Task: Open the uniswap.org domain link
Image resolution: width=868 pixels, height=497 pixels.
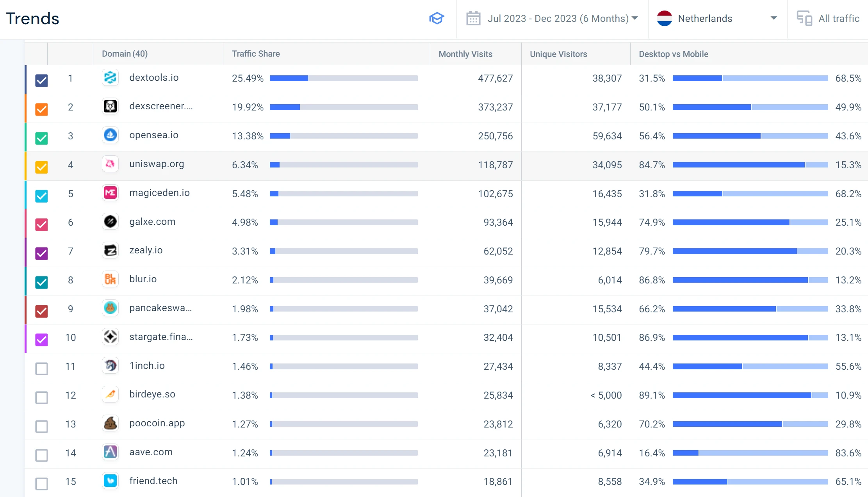Action: pyautogui.click(x=157, y=164)
